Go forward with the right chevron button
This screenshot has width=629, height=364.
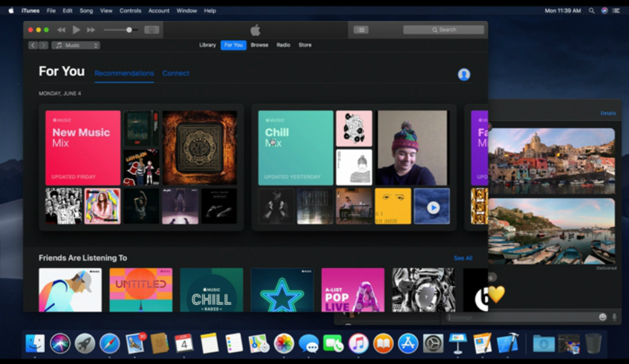43,45
